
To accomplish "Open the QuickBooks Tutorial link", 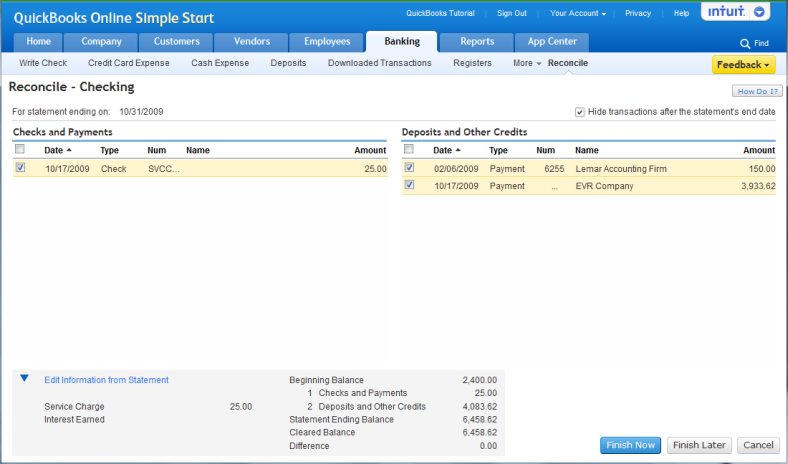I will coord(440,13).
